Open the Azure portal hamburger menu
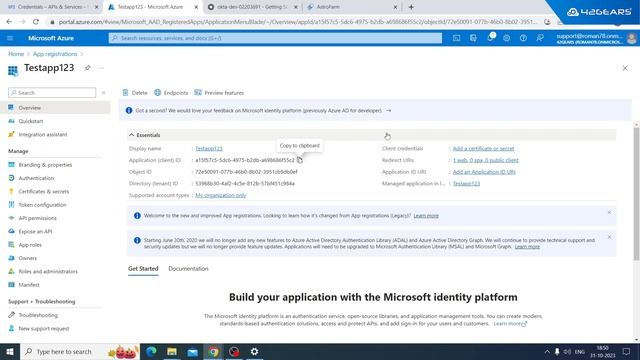The height and width of the screenshot is (360, 640). 10,38
